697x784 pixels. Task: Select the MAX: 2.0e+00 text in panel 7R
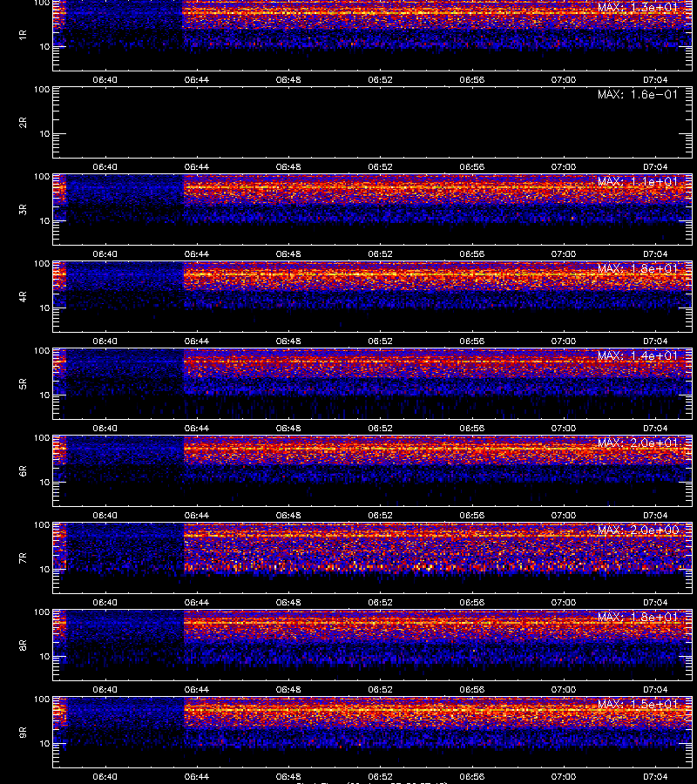point(638,530)
